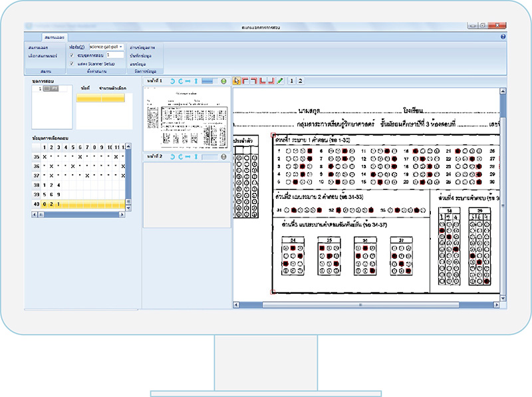Click the up arrow icon on page 2
Image resolution: width=532 pixels, height=397 pixels.
tap(196, 156)
